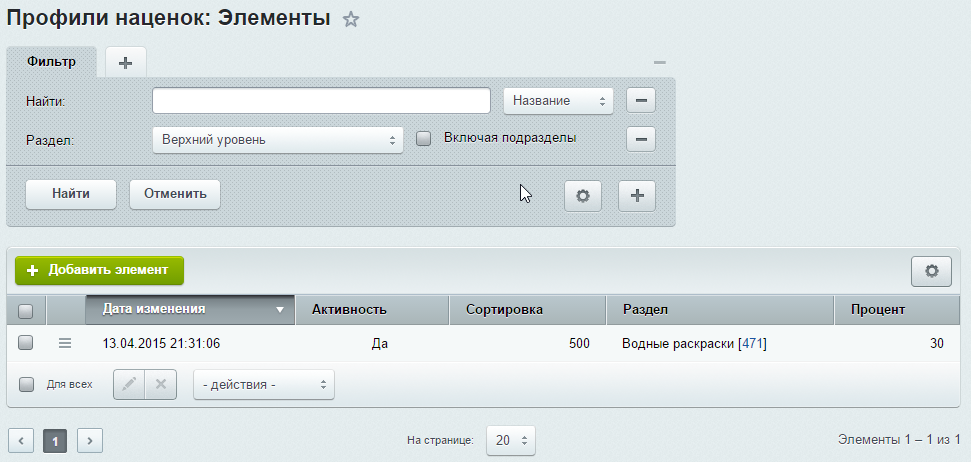Viewport: 971px width, 462px height.
Task: Check the select-all checkbox in table header
Action: click(x=26, y=310)
